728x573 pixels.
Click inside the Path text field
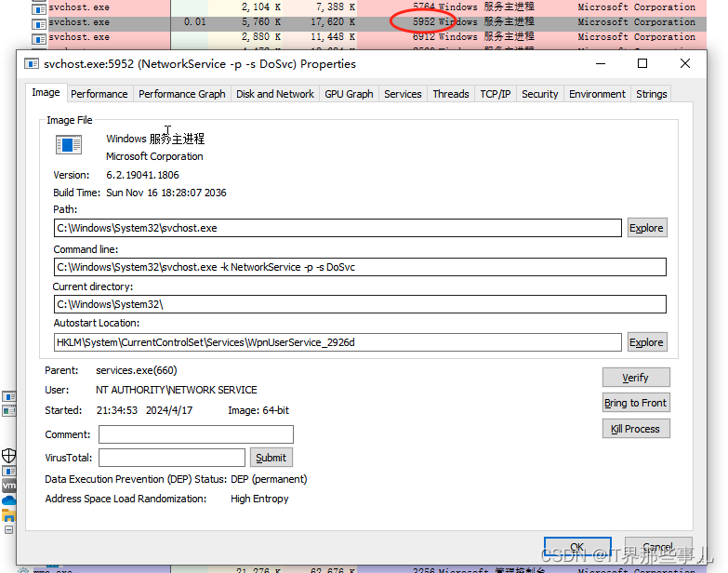338,228
